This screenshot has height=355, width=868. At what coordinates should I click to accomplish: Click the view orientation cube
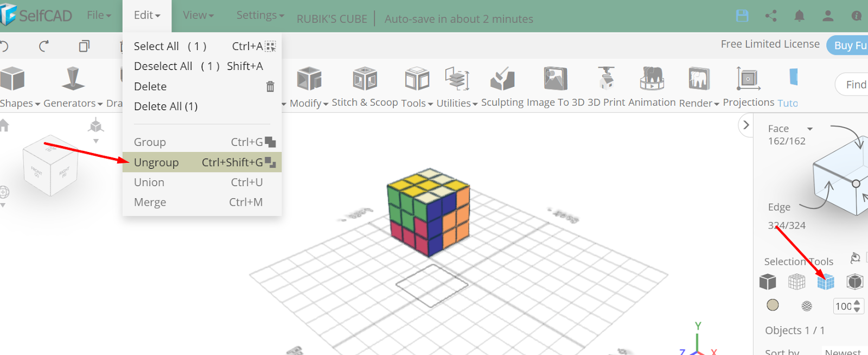[50, 166]
